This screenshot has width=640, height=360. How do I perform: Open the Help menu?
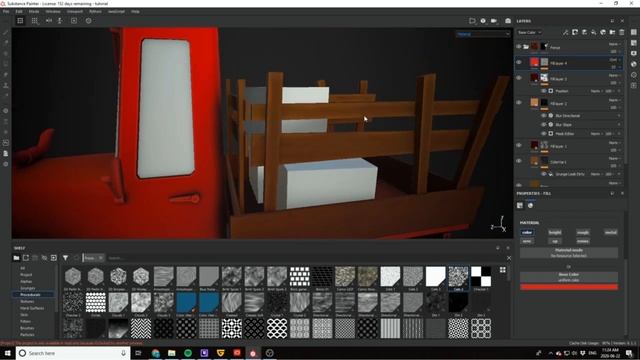[x=135, y=11]
